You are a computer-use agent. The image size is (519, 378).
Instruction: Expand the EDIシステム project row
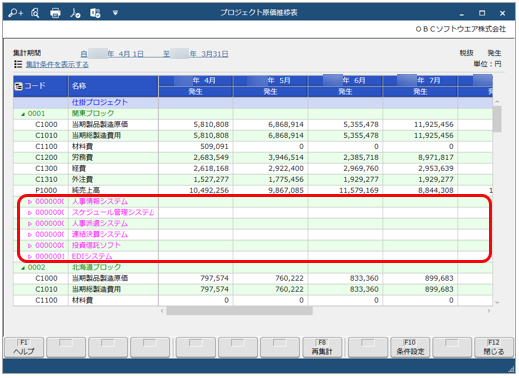click(30, 257)
